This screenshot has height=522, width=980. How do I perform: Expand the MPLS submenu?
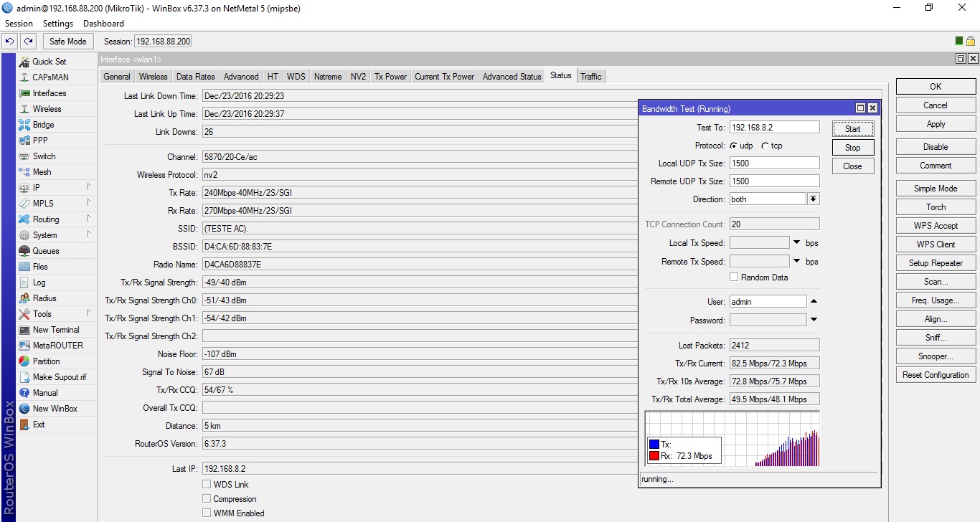[x=89, y=203]
